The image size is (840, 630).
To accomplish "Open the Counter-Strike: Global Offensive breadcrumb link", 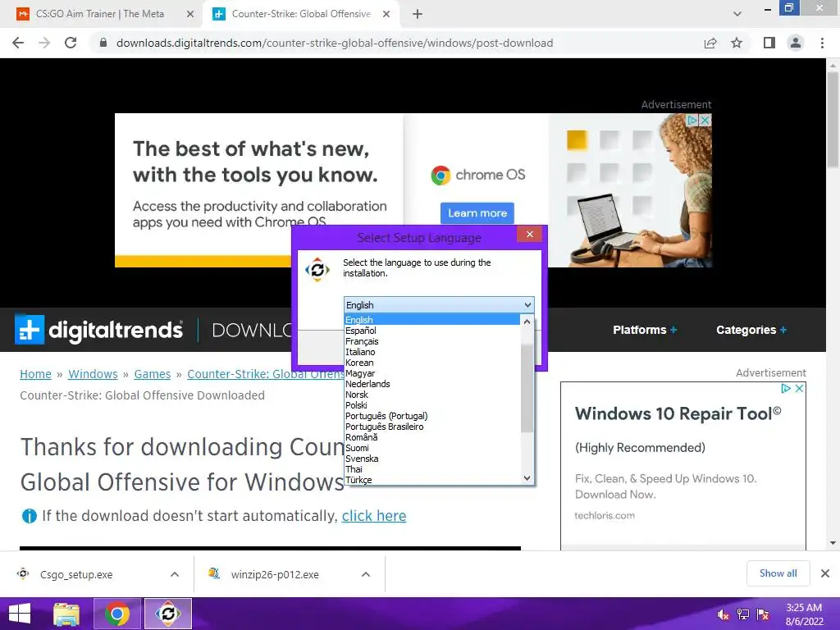I will pos(265,374).
